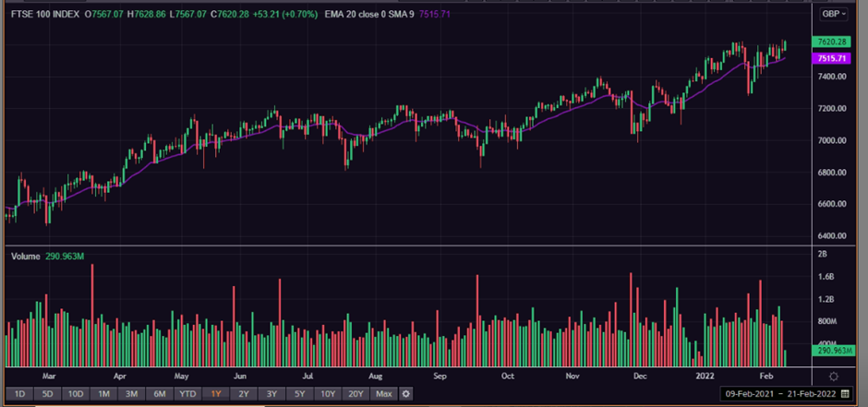Switch chart to 1M range

[x=103, y=394]
